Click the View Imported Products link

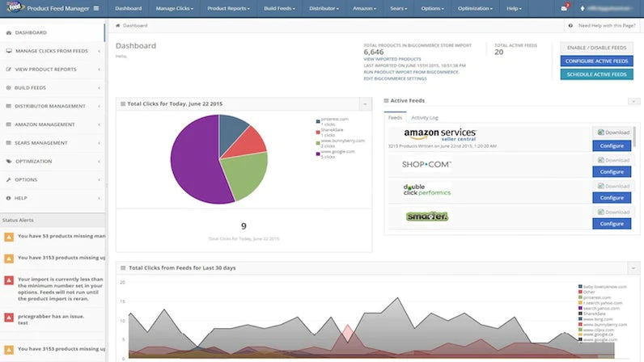click(x=392, y=59)
